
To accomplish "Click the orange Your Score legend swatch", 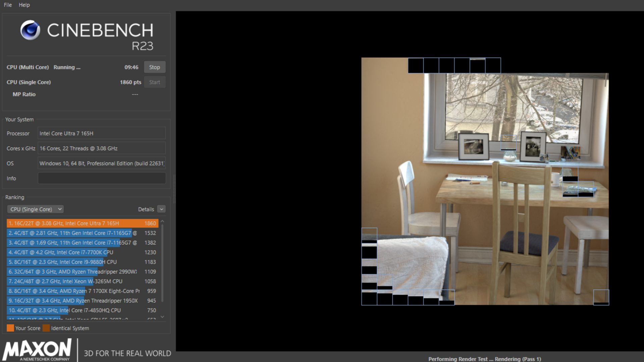I will click(10, 328).
